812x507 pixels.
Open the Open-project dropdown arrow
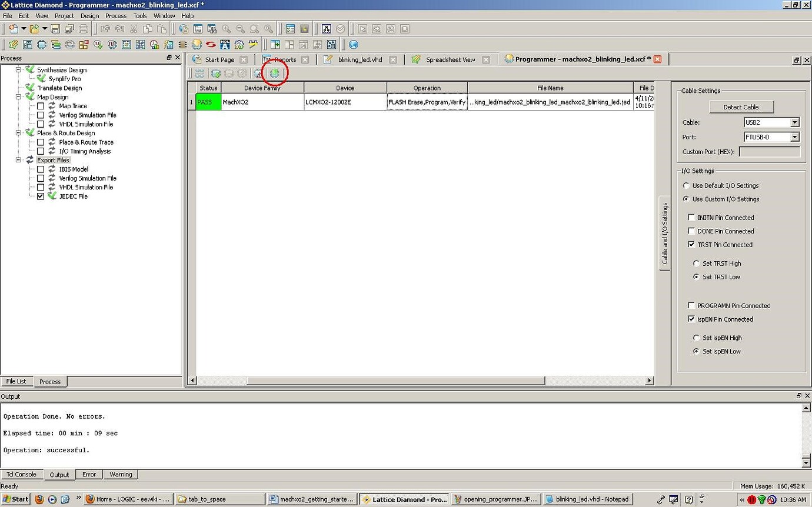click(44, 29)
